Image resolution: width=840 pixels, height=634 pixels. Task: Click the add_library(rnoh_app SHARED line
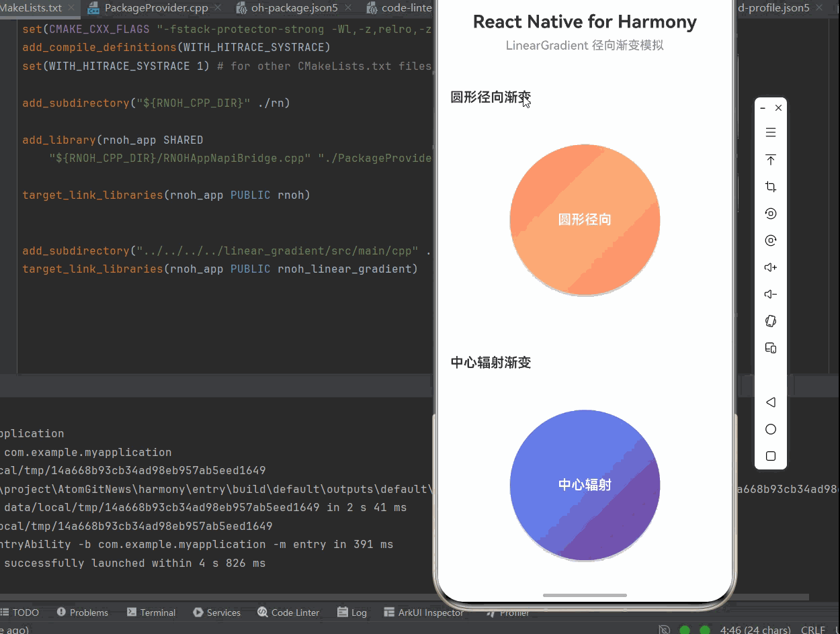(x=112, y=140)
